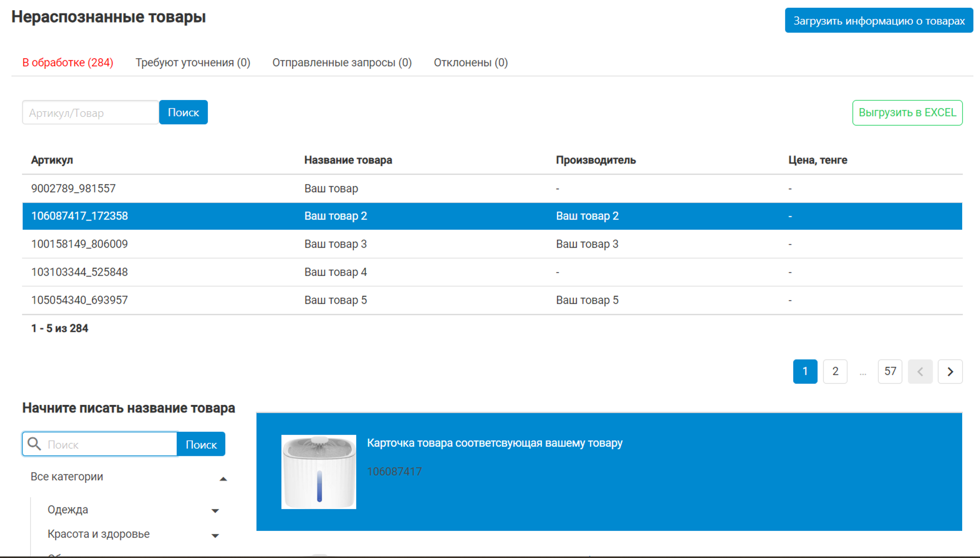Select the row with article 100158149_806009
980x558 pixels.
tap(80, 244)
